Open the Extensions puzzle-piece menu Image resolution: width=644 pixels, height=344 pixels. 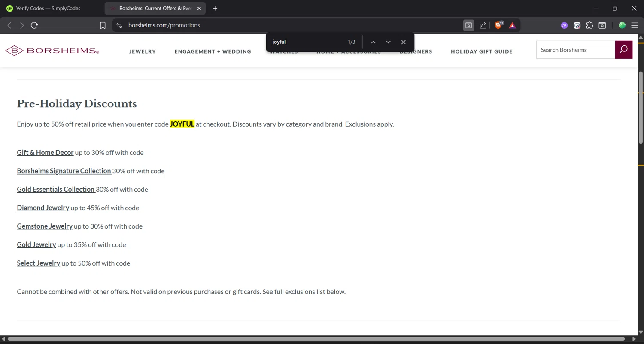click(x=589, y=25)
